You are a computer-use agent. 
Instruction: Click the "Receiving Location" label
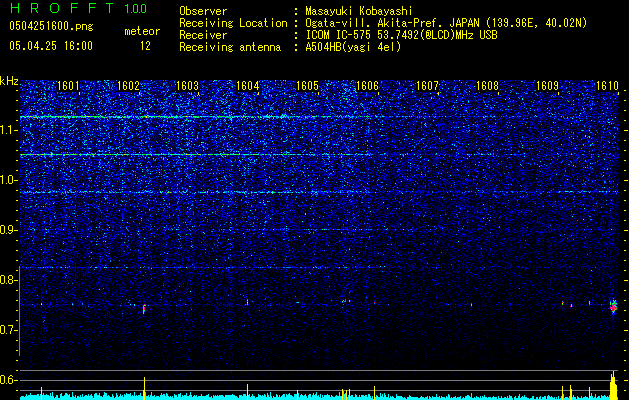pos(233,23)
